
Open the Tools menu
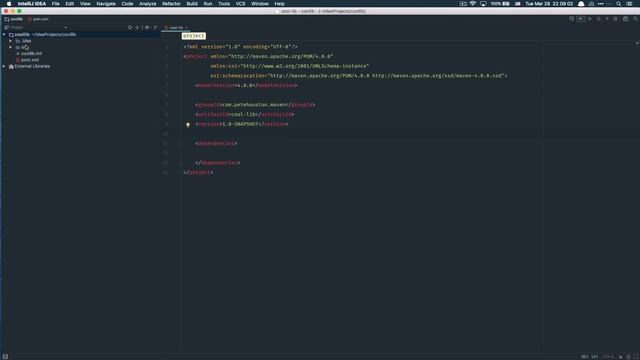click(224, 4)
